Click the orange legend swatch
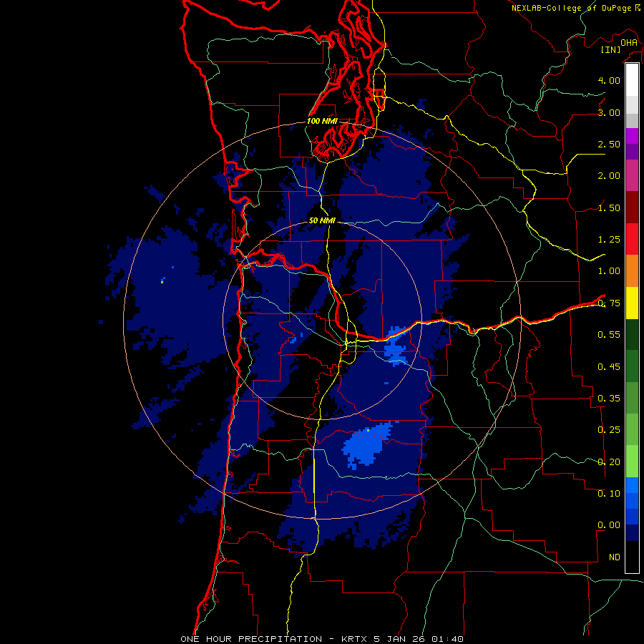Viewport: 644px width, 644px height. coord(632,271)
